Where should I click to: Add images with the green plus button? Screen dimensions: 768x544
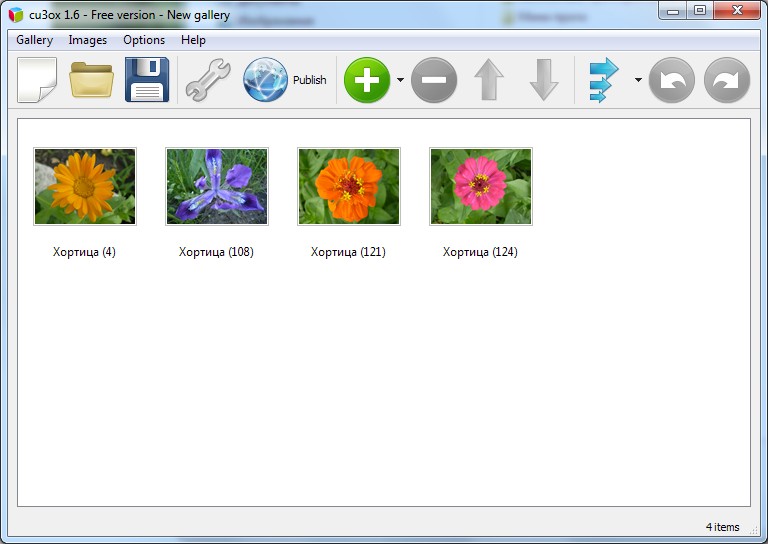pos(367,80)
